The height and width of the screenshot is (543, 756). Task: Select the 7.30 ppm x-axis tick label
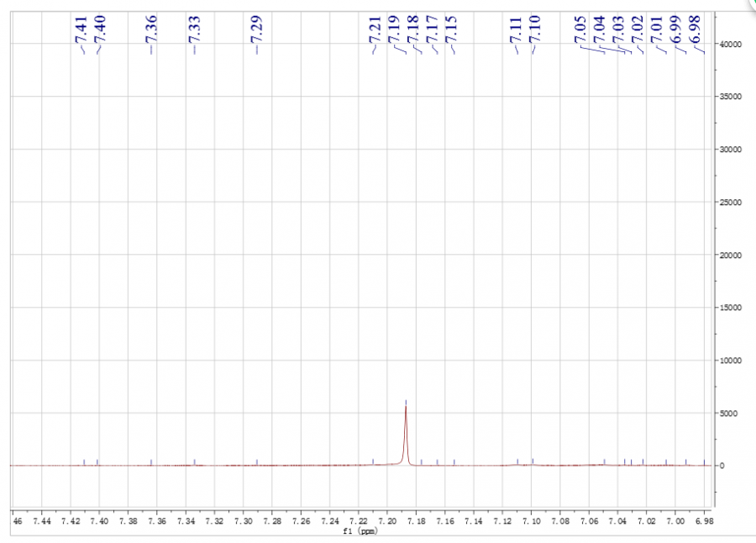tap(244, 521)
